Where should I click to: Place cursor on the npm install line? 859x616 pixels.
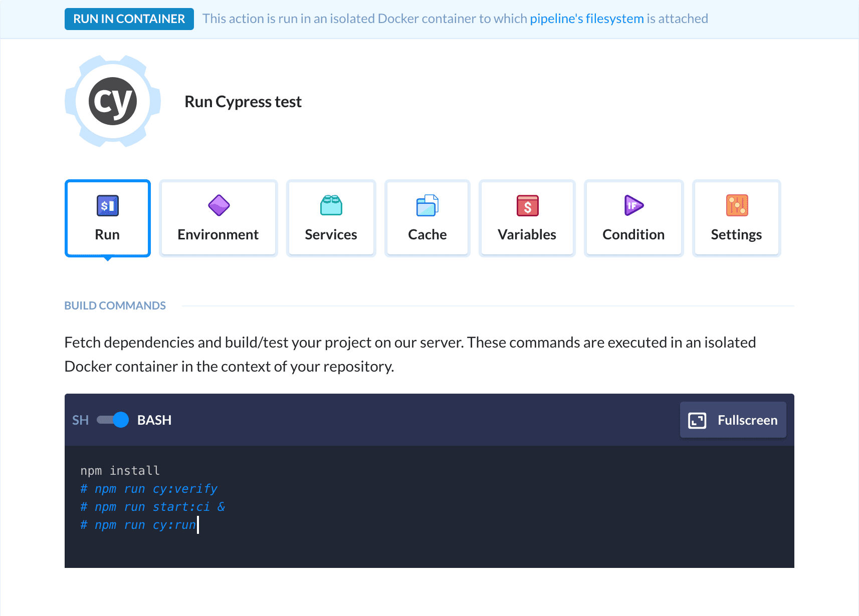[120, 471]
